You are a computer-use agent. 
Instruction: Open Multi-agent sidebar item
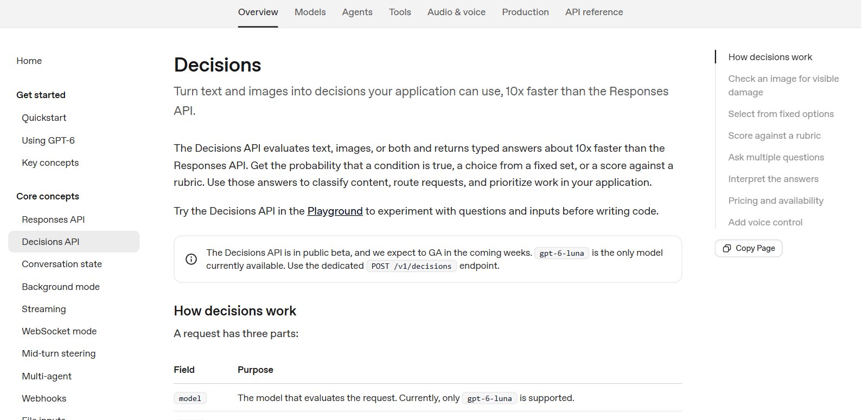point(47,376)
